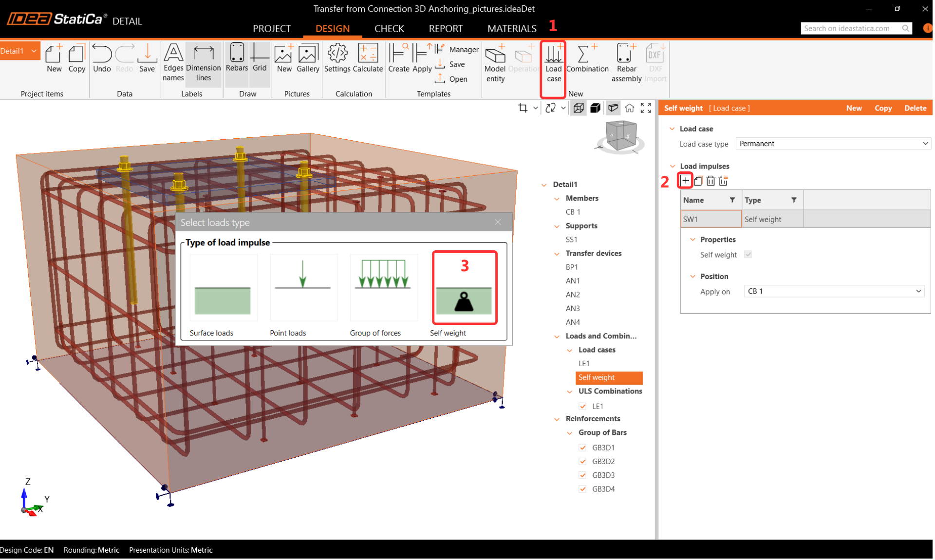Switch to the CHECK tab
The image size is (935, 560).
(389, 28)
